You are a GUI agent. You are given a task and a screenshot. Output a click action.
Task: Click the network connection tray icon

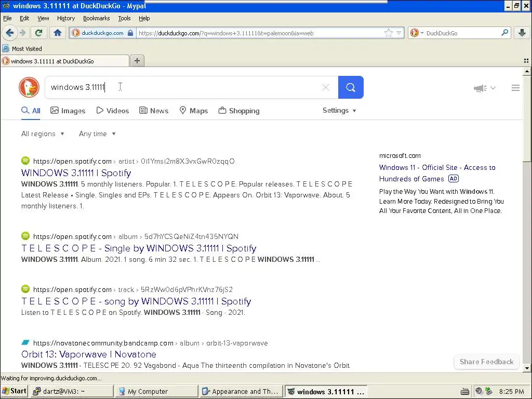coord(488,391)
